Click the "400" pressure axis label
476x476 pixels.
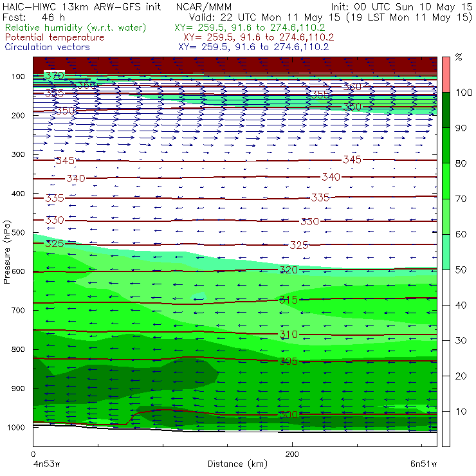click(18, 194)
